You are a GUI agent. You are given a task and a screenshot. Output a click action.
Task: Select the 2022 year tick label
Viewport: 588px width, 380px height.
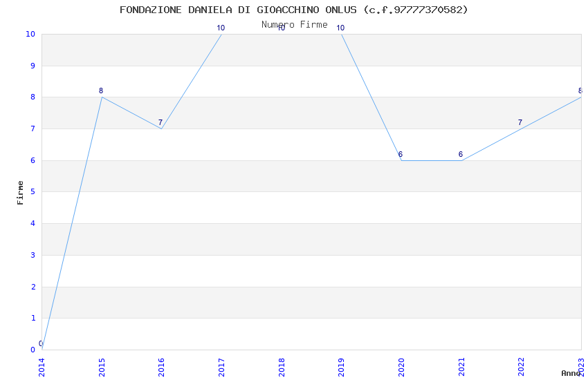(x=521, y=368)
